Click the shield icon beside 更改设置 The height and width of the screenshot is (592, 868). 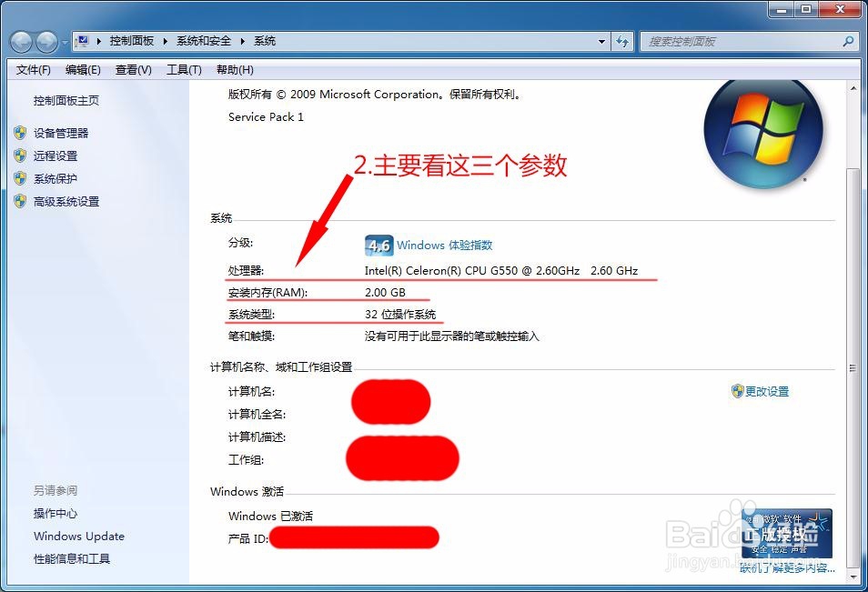point(737,391)
